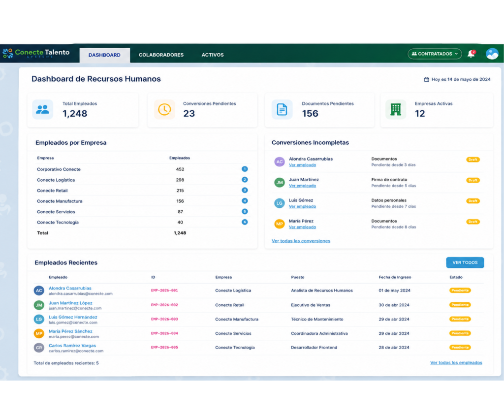The width and height of the screenshot is (504, 420).
Task: Click CR avatar for Carlos Ramírez Vargas
Action: click(x=39, y=347)
